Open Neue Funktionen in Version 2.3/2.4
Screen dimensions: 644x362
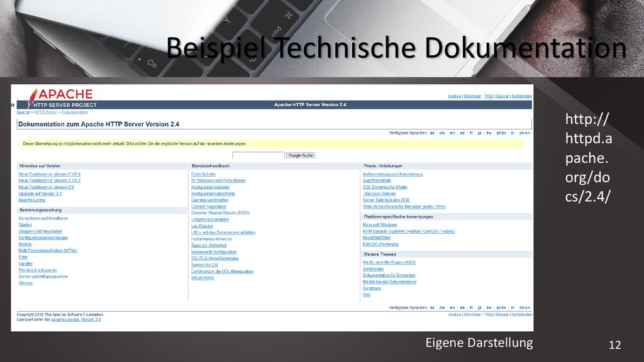pyautogui.click(x=49, y=174)
